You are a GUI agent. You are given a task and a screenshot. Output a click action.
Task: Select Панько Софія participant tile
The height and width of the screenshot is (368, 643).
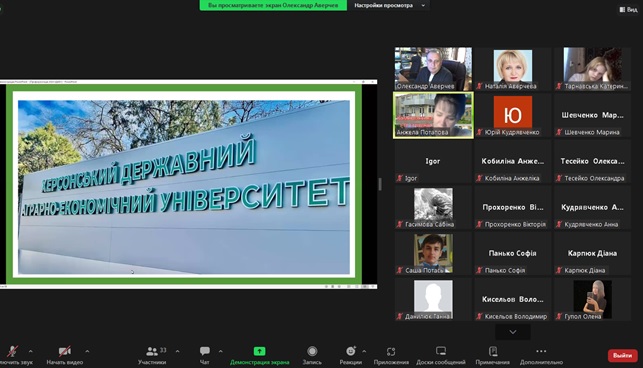pos(513,253)
